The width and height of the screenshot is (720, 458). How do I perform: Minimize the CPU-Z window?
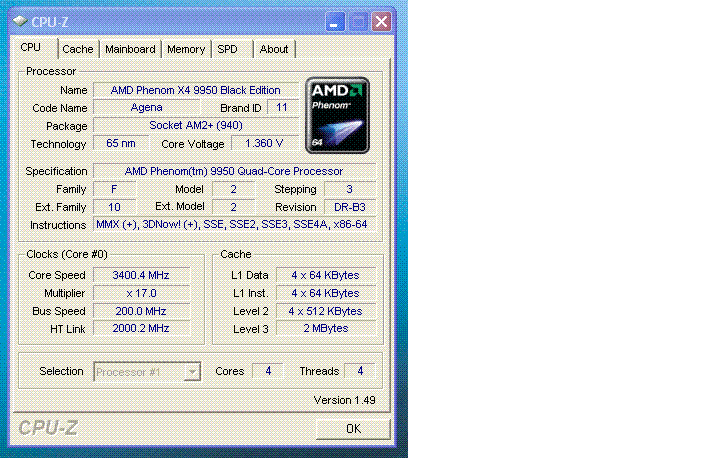tap(335, 21)
